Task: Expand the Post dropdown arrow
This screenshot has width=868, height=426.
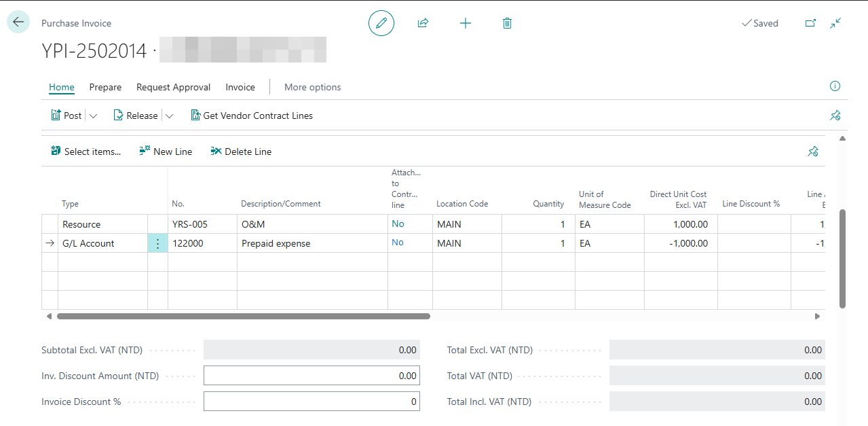Action: [x=94, y=116]
